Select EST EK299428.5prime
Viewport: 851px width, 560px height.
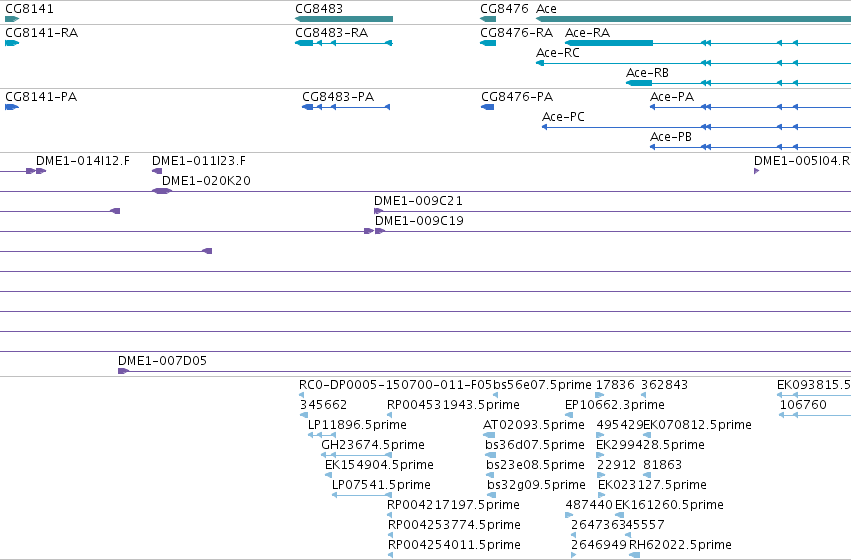650,445
